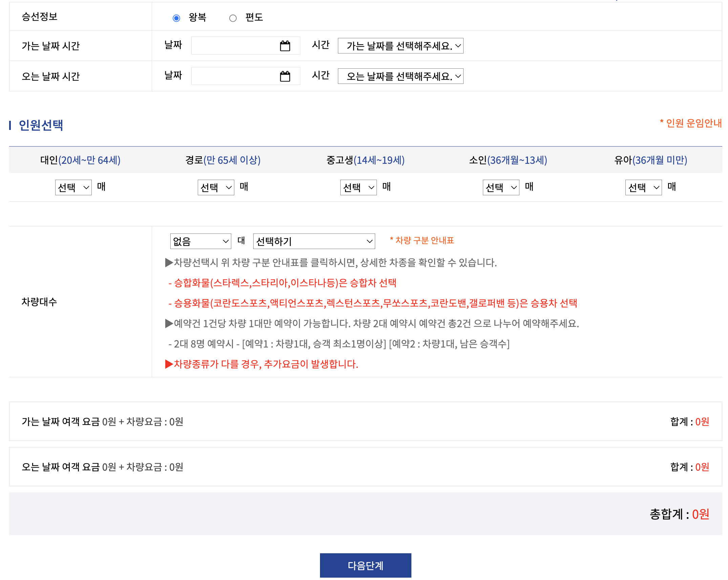This screenshot has width=728, height=580.
Task: Open vehicle type 선택하기 dropdown
Action: [314, 241]
